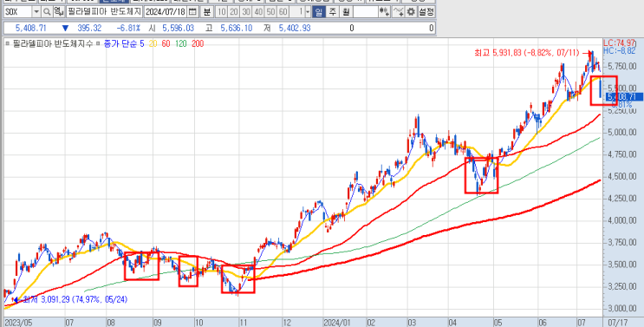
Task: Click the candlestick chart type icon
Action: (x=384, y=12)
